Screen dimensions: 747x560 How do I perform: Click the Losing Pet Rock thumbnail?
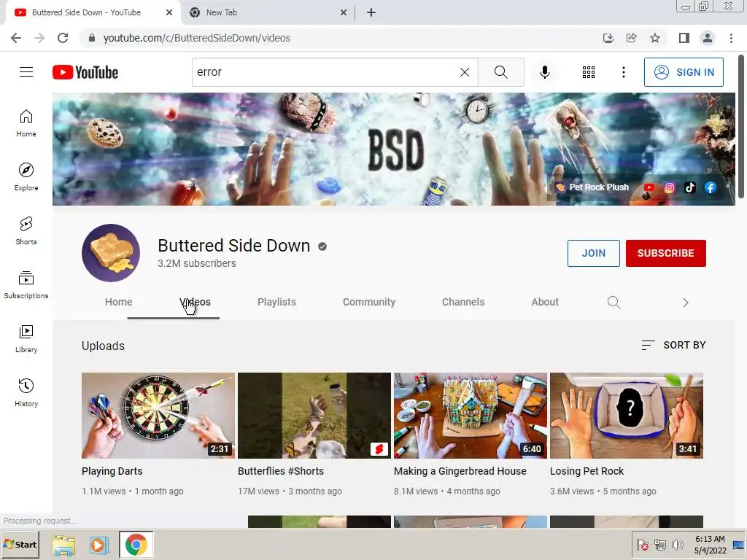click(627, 415)
